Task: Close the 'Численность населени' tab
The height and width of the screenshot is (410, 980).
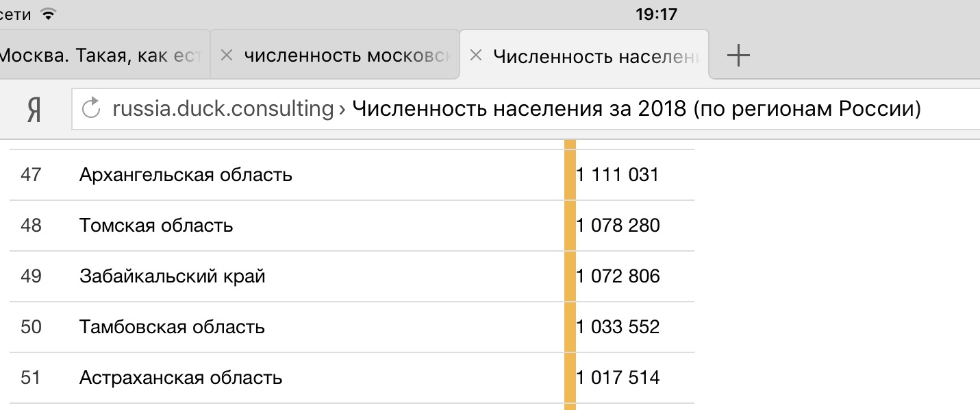Action: (x=477, y=56)
